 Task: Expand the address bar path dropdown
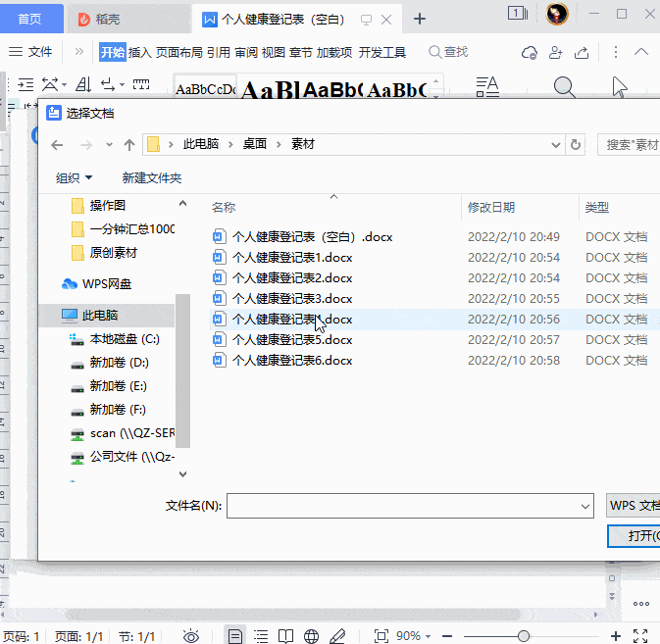pos(556,145)
